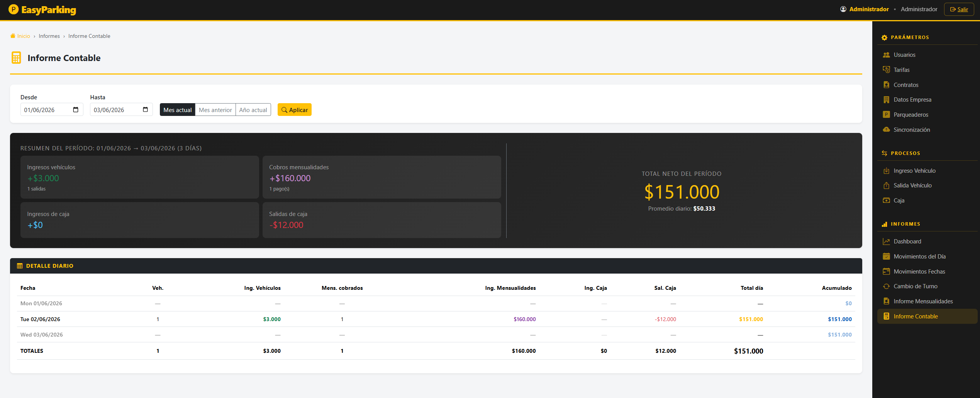Screen dimensions: 980x398
Task: Select the Mes anterior period option
Action: [x=215, y=110]
